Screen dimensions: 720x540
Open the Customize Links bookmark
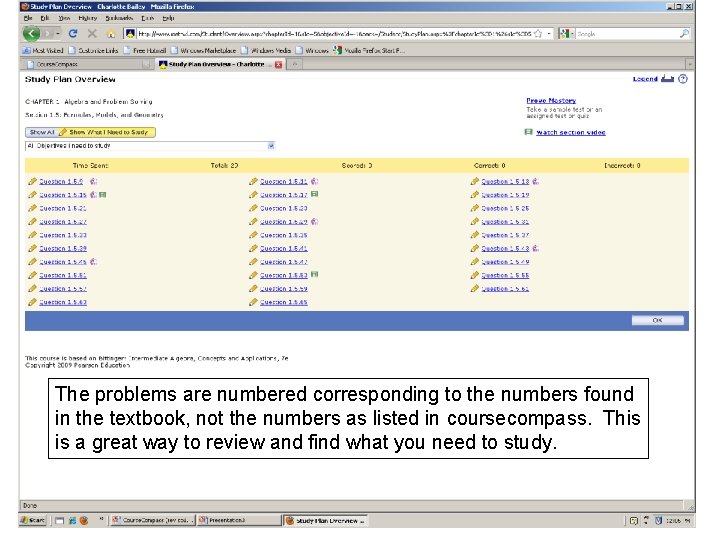[94, 51]
